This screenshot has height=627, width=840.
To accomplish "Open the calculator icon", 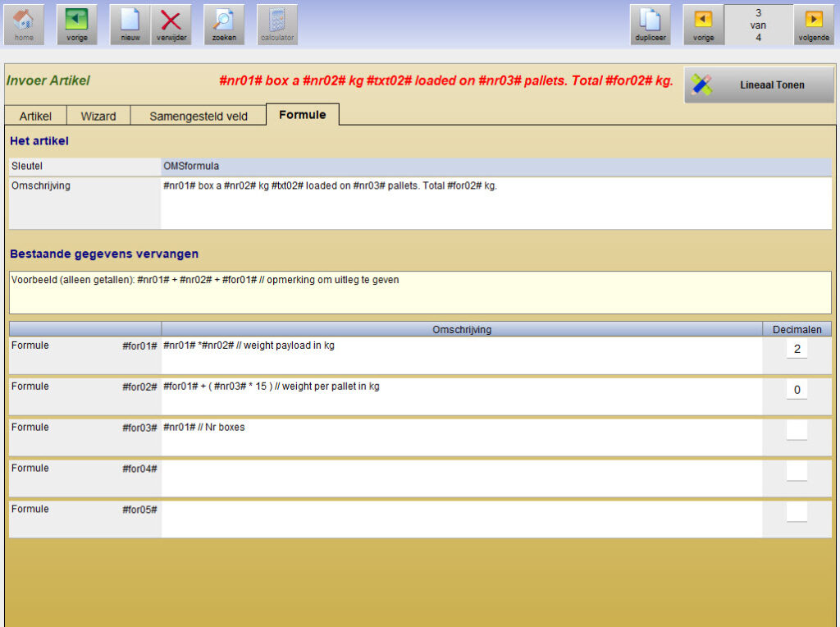I will 277,24.
